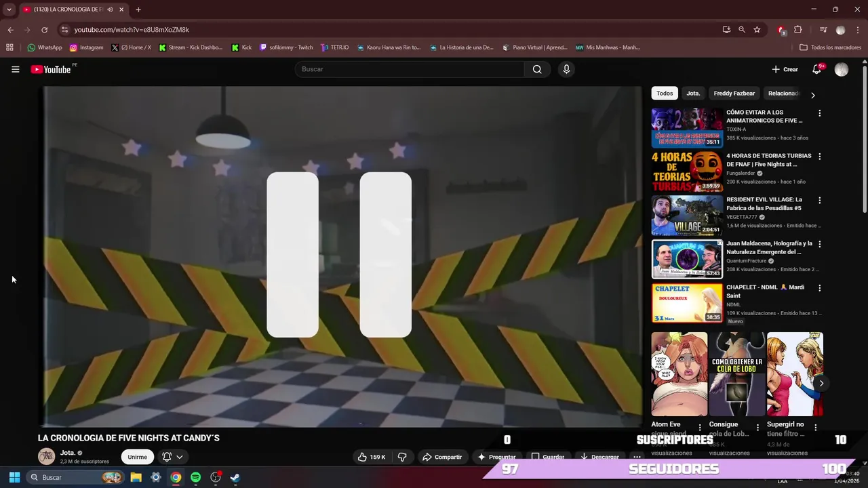Open the Jota. channel name link
The width and height of the screenshot is (868, 488).
[67, 453]
